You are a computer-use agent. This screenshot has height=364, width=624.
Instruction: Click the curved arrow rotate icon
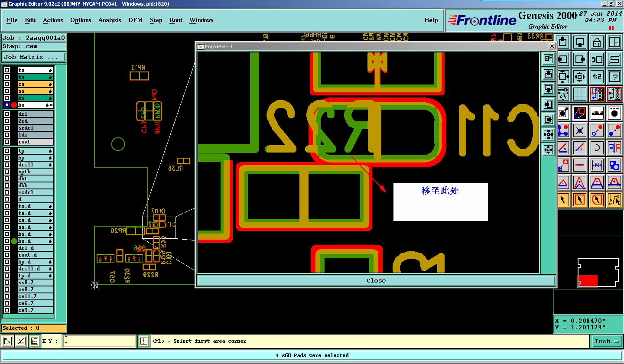(597, 148)
